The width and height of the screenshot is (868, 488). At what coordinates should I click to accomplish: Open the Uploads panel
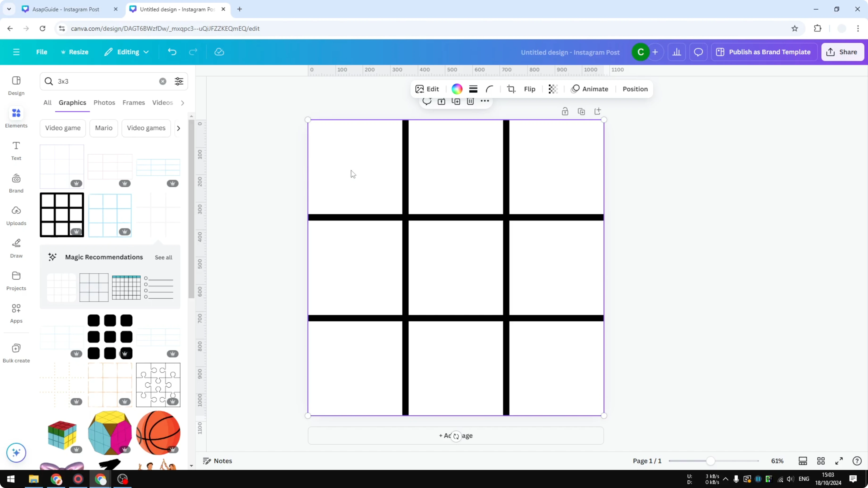(16, 215)
